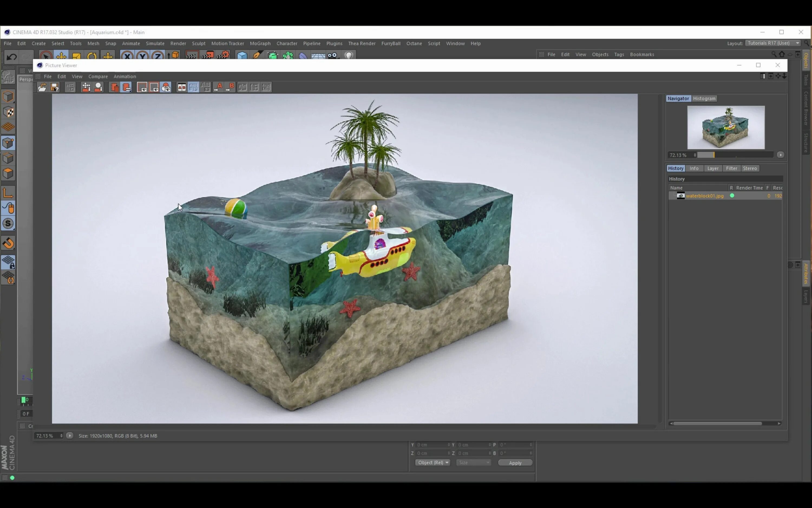Click the arrow button beside status zoom
Viewport: 812px width, 508px height.
pyautogui.click(x=70, y=435)
